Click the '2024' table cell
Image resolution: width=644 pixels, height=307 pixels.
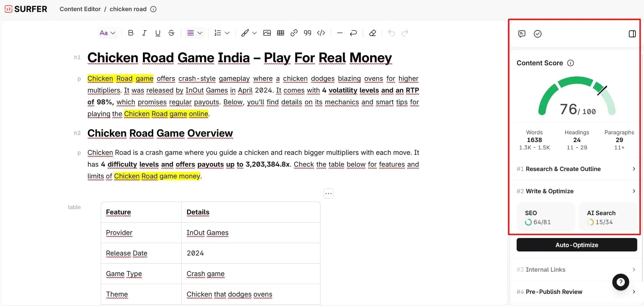(251, 253)
